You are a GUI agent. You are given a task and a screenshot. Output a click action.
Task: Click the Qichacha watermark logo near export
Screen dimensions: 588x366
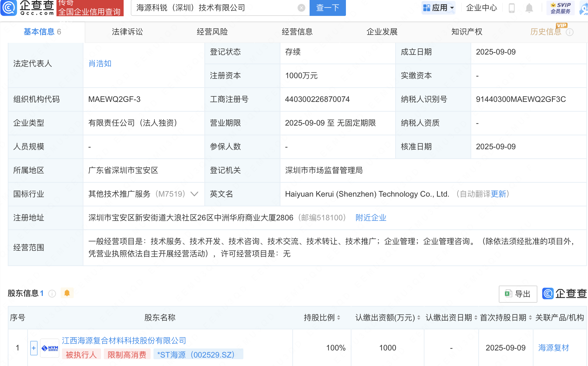(564, 294)
